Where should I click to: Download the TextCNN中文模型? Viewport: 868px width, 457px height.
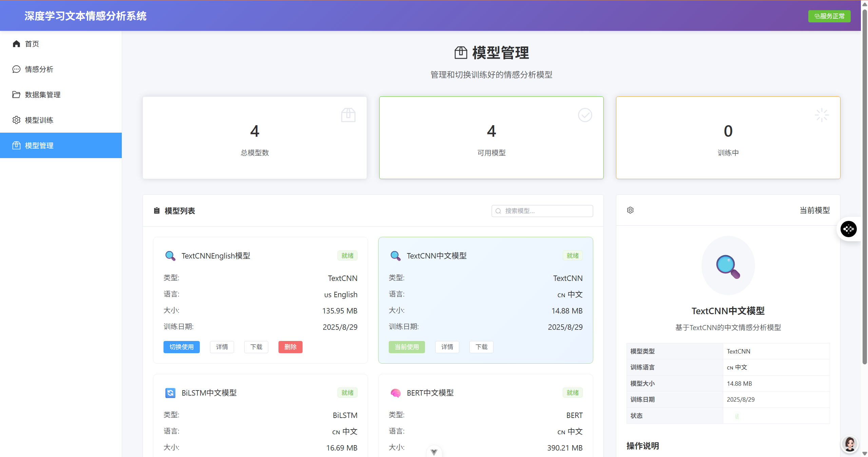tap(481, 347)
